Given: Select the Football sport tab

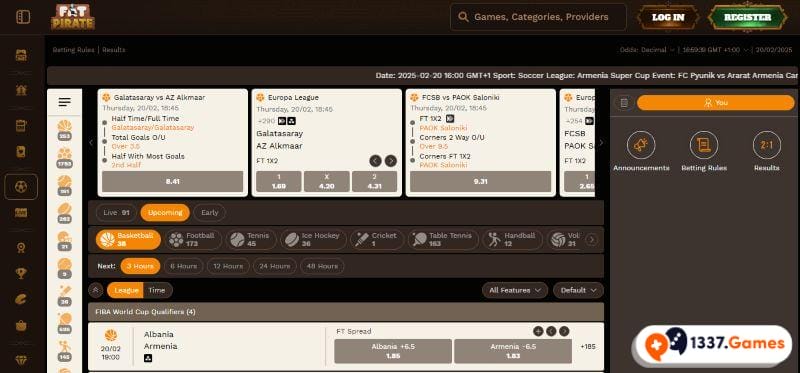Looking at the screenshot, I should point(193,239).
